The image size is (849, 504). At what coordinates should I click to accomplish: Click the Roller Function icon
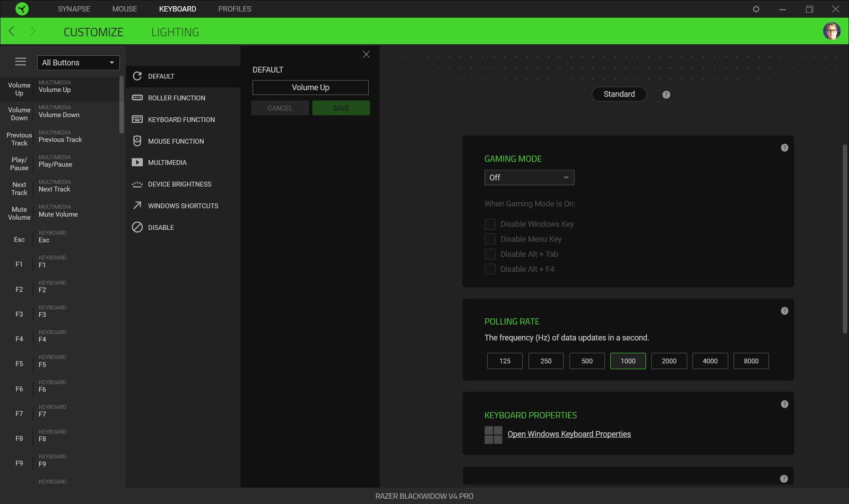coord(137,98)
